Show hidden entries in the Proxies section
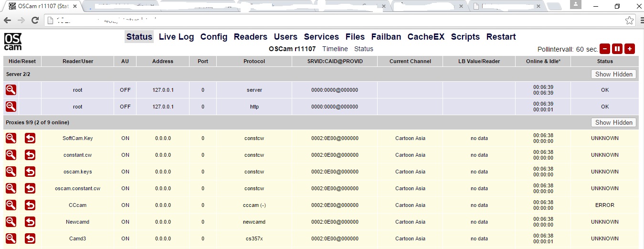644x249 pixels. tap(613, 122)
